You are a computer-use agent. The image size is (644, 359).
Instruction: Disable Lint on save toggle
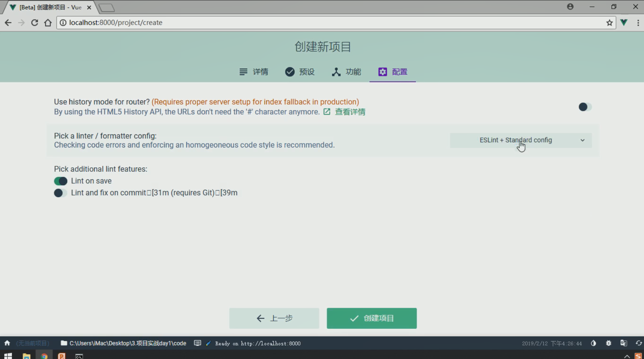click(60, 181)
